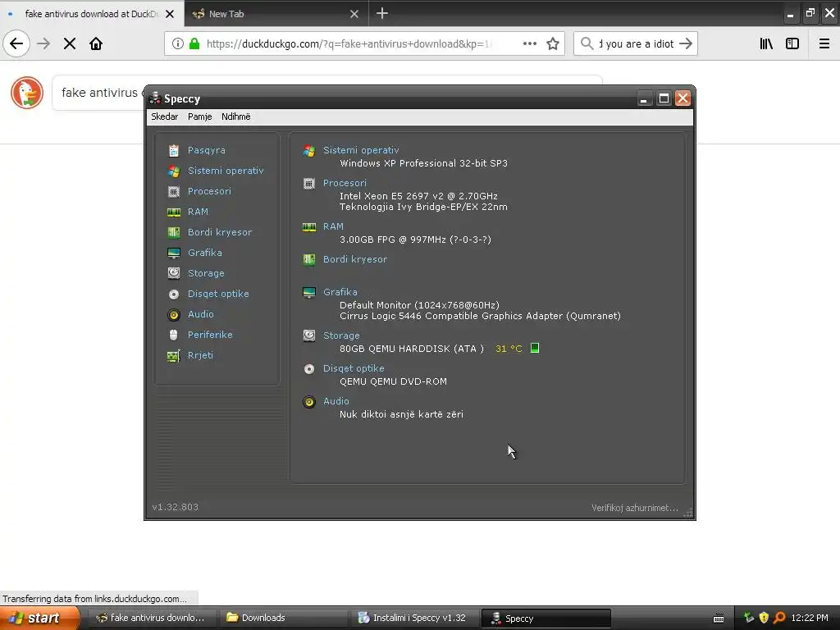Click hard drive icon in the summary pane
Viewport: 840px width, 630px height.
click(309, 336)
